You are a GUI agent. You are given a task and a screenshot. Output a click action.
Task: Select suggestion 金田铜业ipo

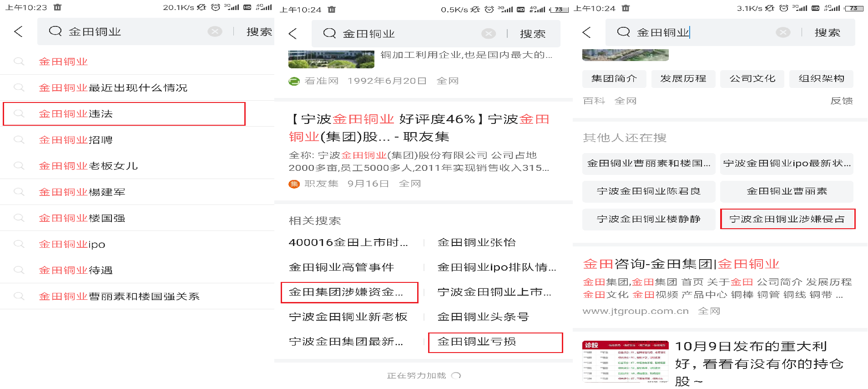(137, 244)
